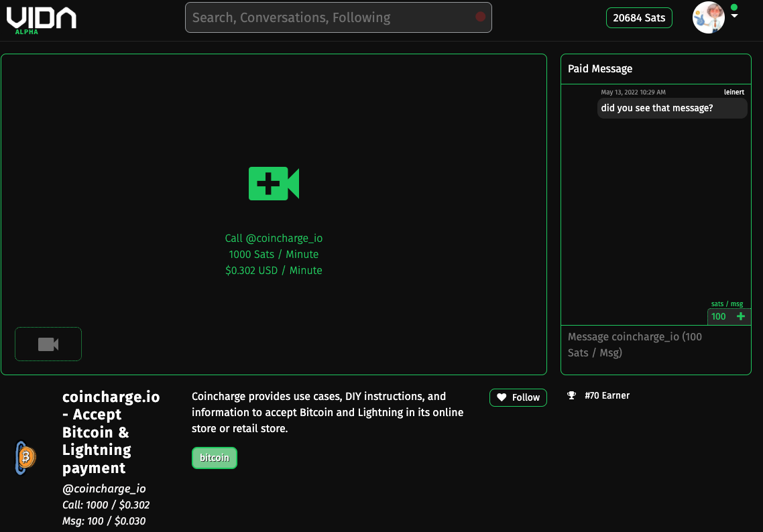Click the user profile avatar
Screen dimensions: 763x532
point(709,17)
